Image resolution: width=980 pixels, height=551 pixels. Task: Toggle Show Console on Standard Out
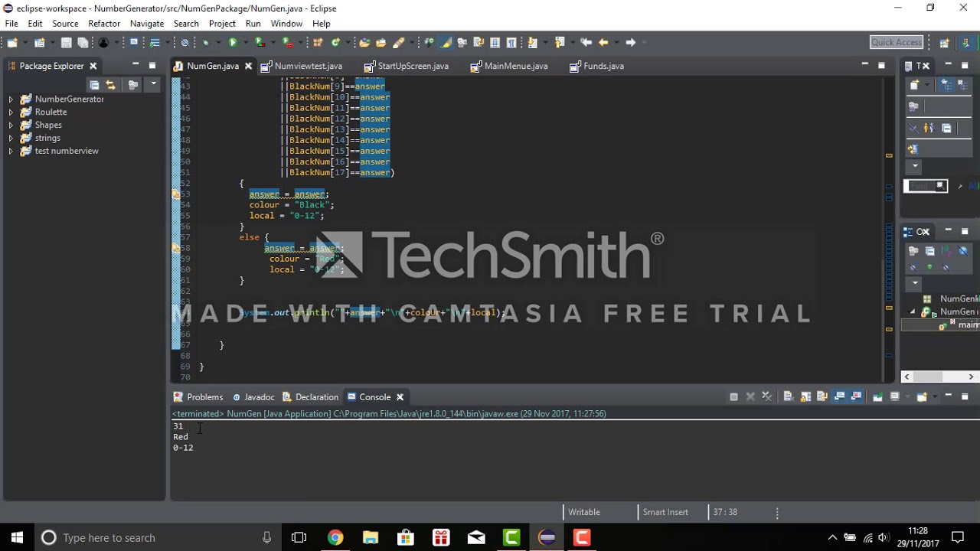pyautogui.click(x=839, y=396)
